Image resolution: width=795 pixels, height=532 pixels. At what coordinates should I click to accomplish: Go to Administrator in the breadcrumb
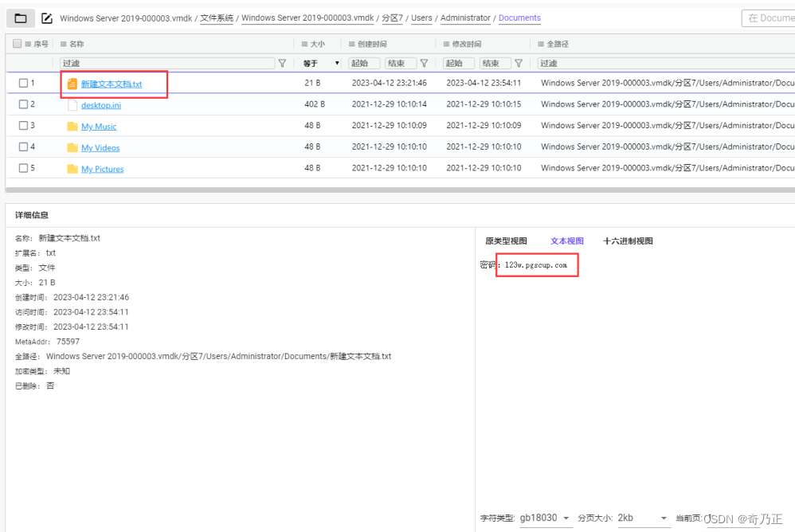[x=465, y=18]
